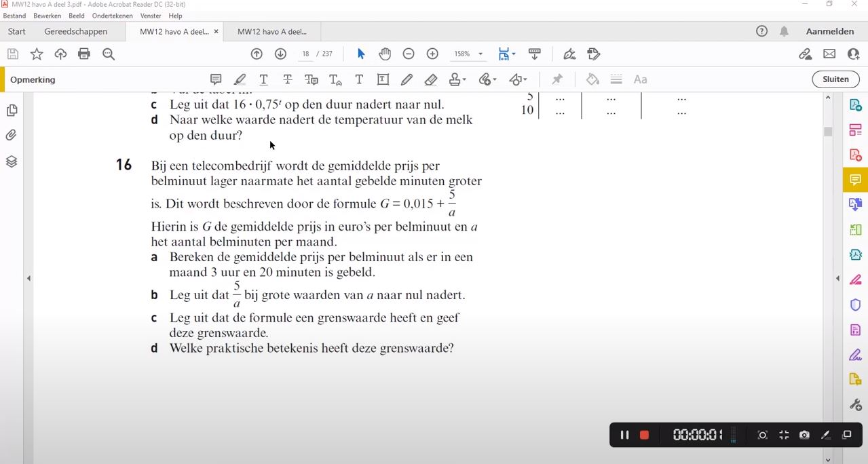Screen dimensions: 868x464
Task: Stop the screen recording
Action: (645, 435)
